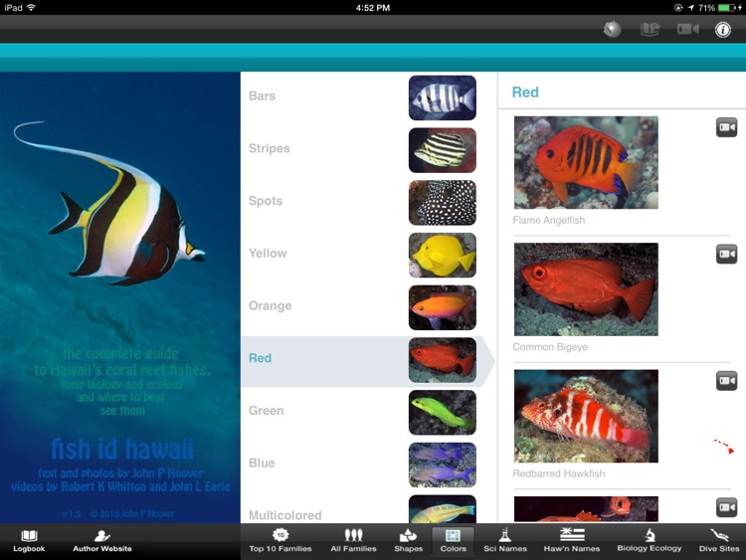Tap the Bars striped fish thumbnail
The height and width of the screenshot is (560, 746).
click(443, 97)
